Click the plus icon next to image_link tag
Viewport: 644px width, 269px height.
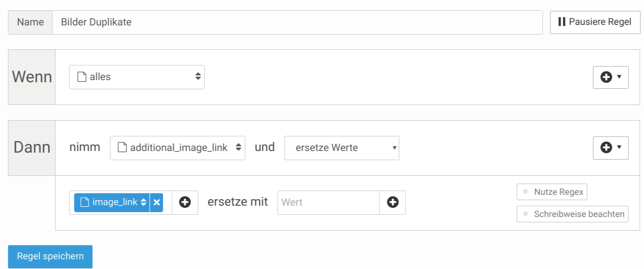pyautogui.click(x=185, y=202)
